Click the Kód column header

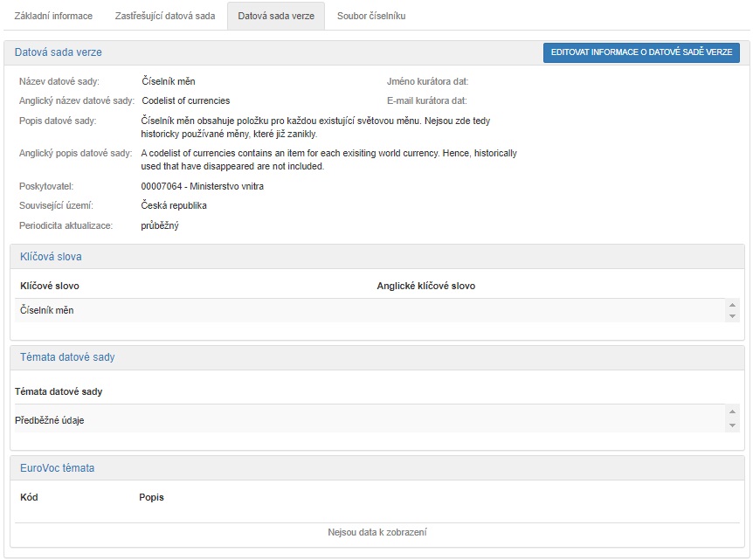pyautogui.click(x=29, y=497)
